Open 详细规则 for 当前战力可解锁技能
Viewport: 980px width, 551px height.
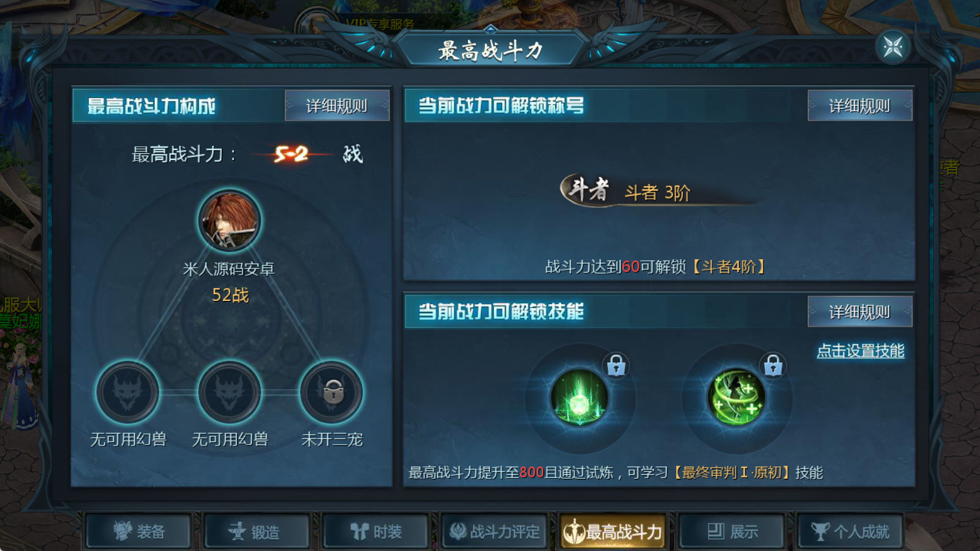pos(859,312)
